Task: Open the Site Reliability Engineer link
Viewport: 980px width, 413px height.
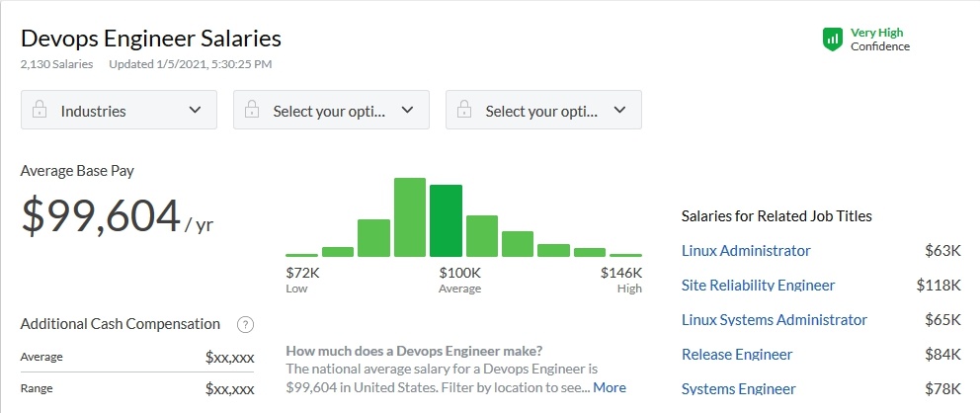Action: tap(758, 286)
